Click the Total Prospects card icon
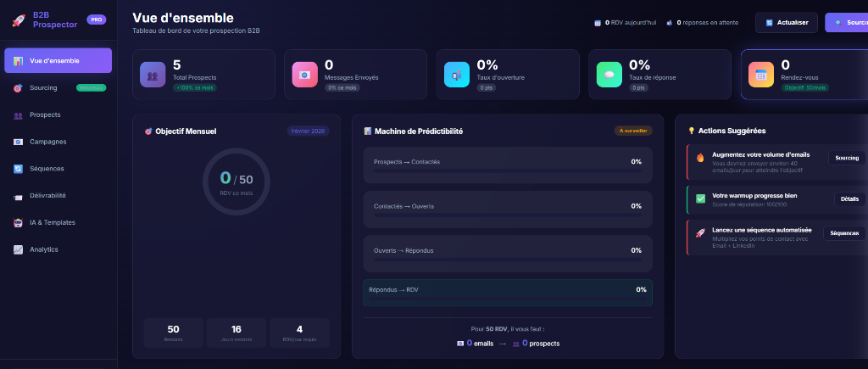 point(153,75)
